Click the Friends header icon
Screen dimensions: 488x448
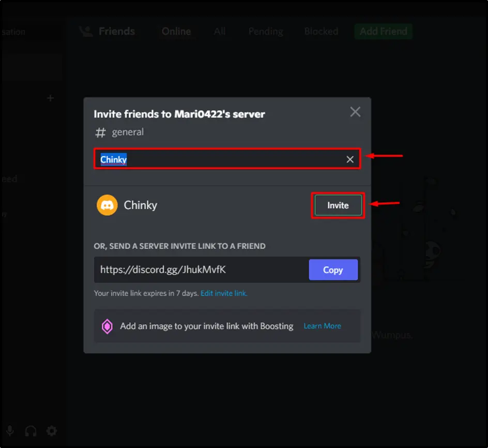[x=86, y=31]
